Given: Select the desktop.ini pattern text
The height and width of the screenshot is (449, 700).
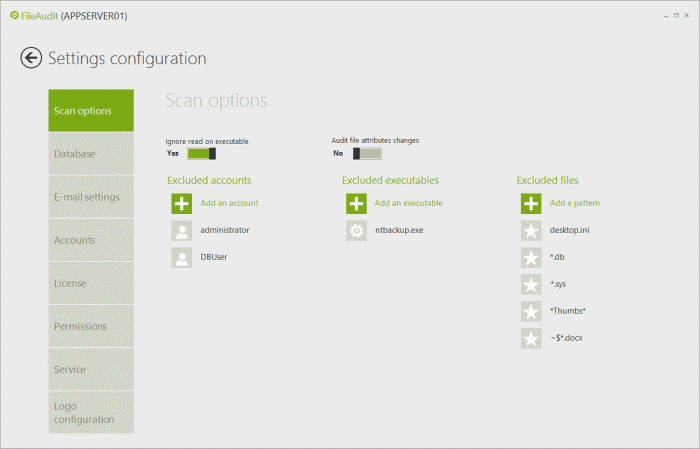Looking at the screenshot, I should coord(569,230).
